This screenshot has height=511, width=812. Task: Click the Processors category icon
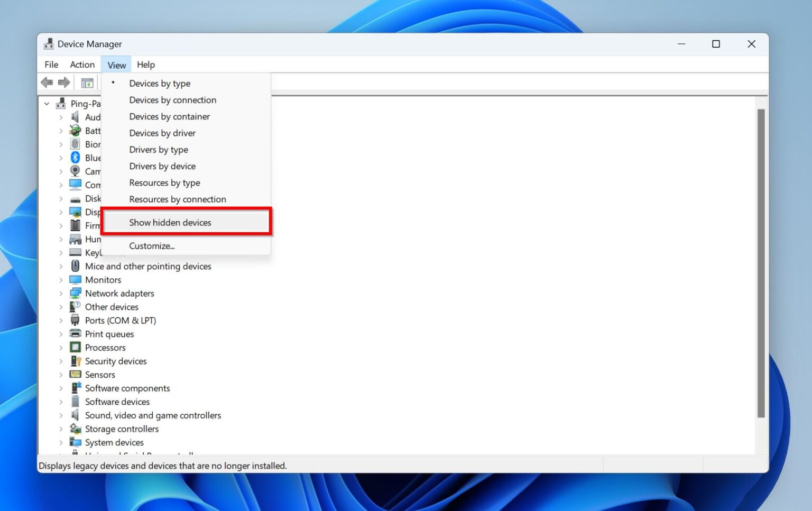pyautogui.click(x=76, y=348)
